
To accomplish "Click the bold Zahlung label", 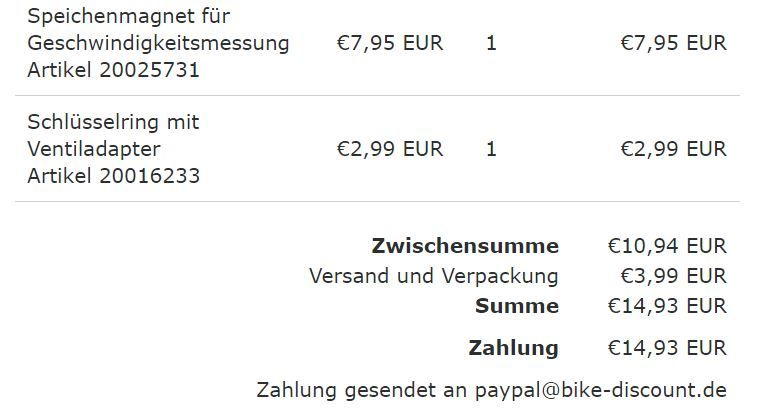I will tap(513, 348).
